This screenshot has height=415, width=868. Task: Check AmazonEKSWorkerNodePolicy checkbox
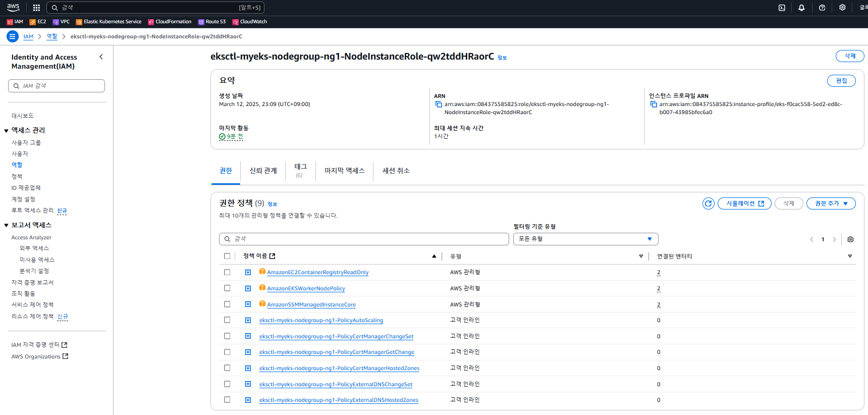(227, 288)
